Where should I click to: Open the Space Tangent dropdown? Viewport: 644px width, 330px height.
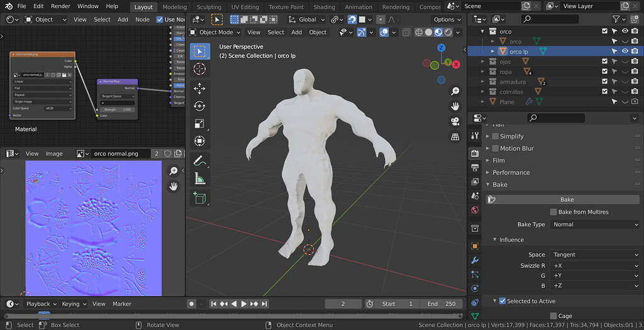(x=595, y=255)
